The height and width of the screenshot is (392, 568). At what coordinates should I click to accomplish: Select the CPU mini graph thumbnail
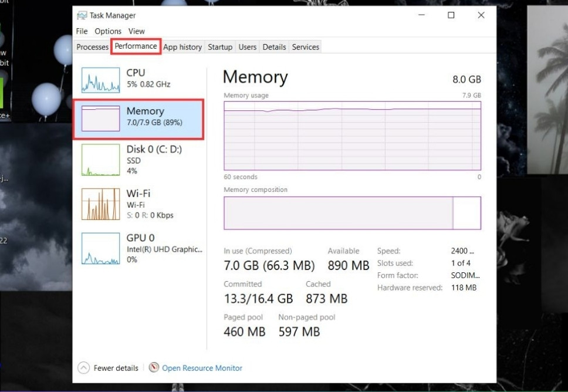[100, 80]
